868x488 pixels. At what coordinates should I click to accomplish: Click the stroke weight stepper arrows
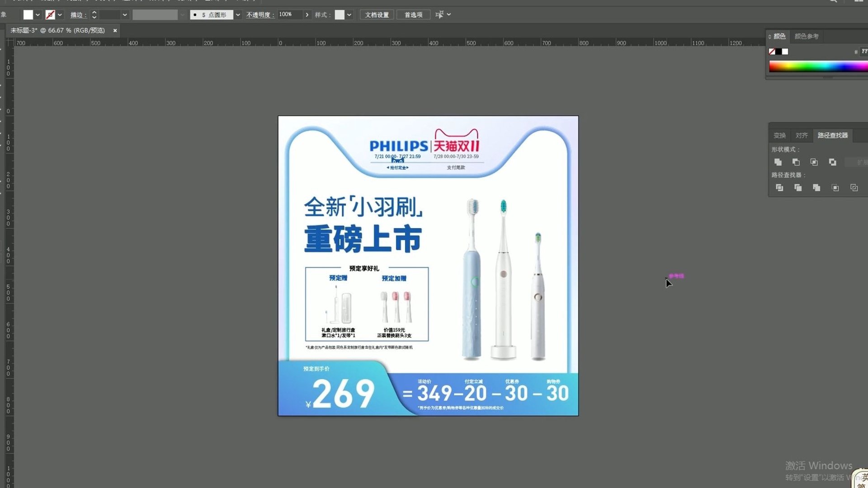(94, 15)
